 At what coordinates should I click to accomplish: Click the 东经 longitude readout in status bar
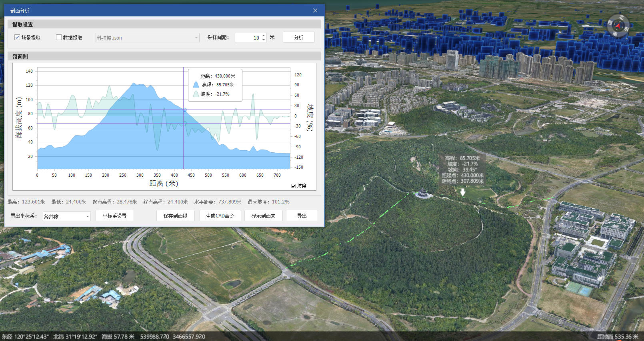25,337
